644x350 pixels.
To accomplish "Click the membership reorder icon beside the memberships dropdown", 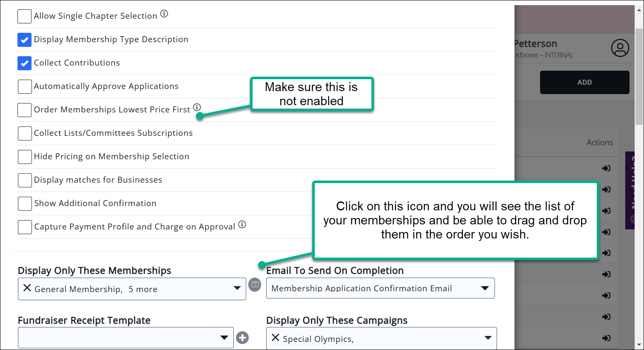I will click(255, 284).
